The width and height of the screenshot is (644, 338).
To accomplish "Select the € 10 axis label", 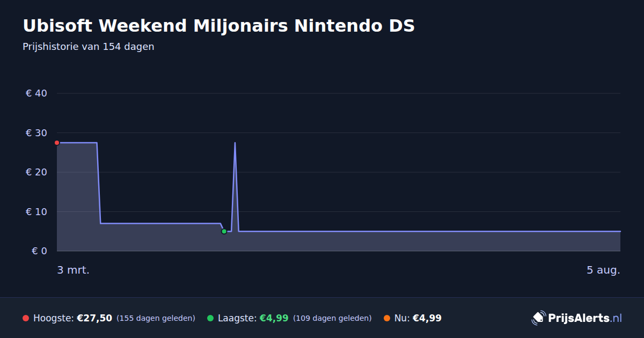I will (x=36, y=212).
